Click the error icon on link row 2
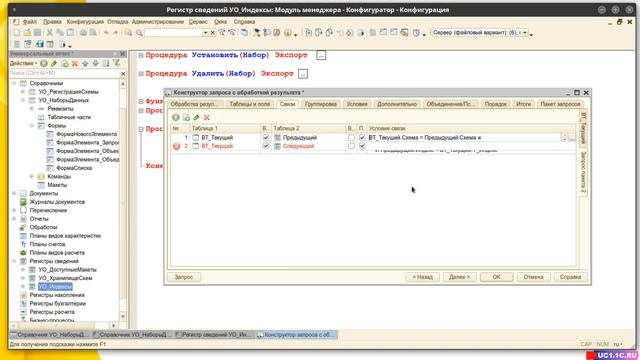The width and height of the screenshot is (640, 360). tap(176, 146)
